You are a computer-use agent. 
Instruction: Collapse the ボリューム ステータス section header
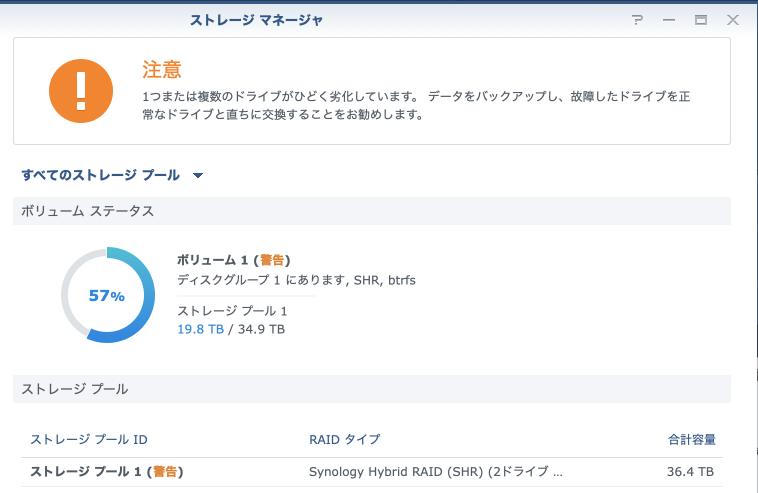tap(371, 211)
